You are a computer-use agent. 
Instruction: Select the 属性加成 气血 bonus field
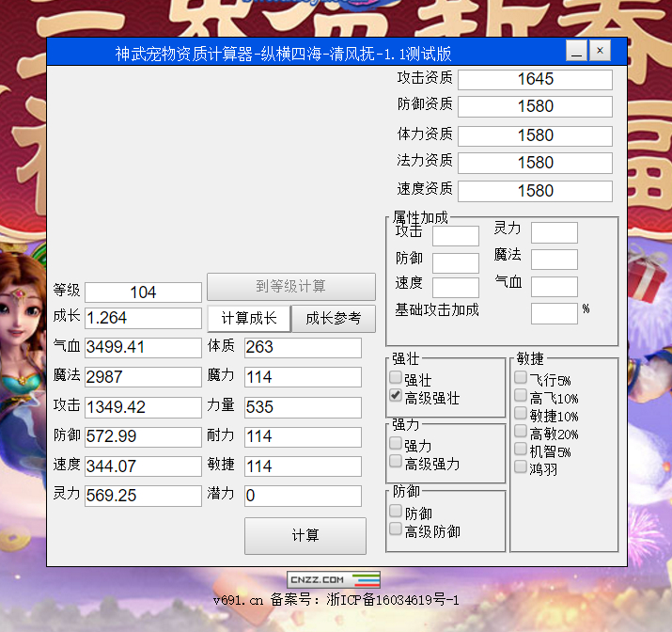[x=555, y=287]
